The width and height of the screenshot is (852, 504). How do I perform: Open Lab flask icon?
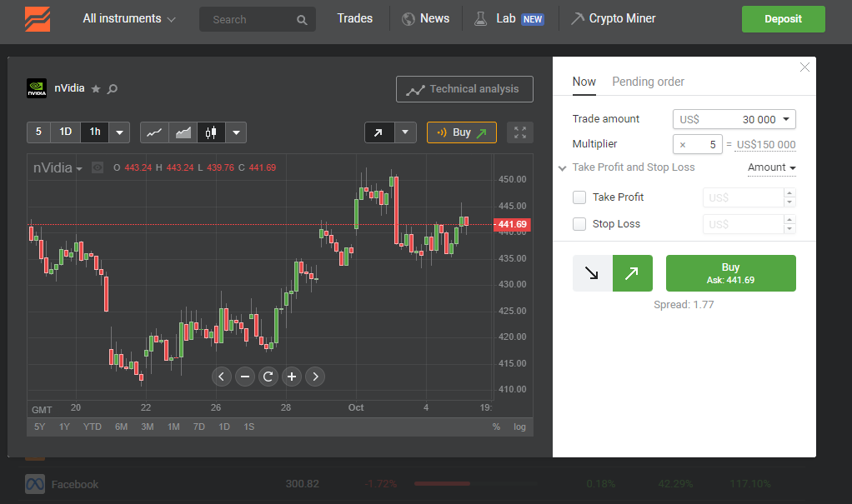pyautogui.click(x=480, y=18)
